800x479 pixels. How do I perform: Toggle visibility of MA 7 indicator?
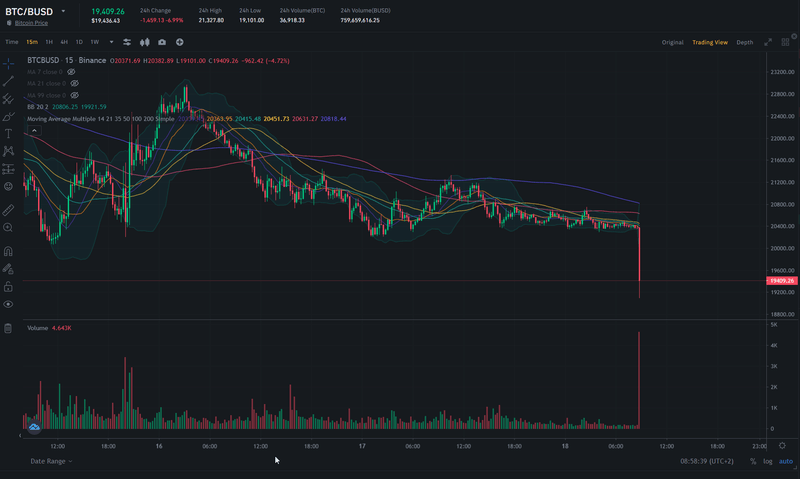pyautogui.click(x=75, y=72)
